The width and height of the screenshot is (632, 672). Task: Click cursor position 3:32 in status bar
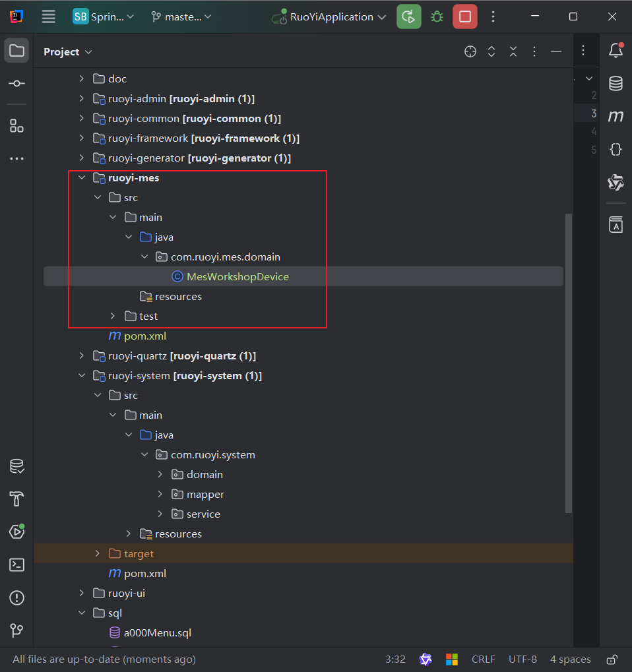click(x=395, y=659)
